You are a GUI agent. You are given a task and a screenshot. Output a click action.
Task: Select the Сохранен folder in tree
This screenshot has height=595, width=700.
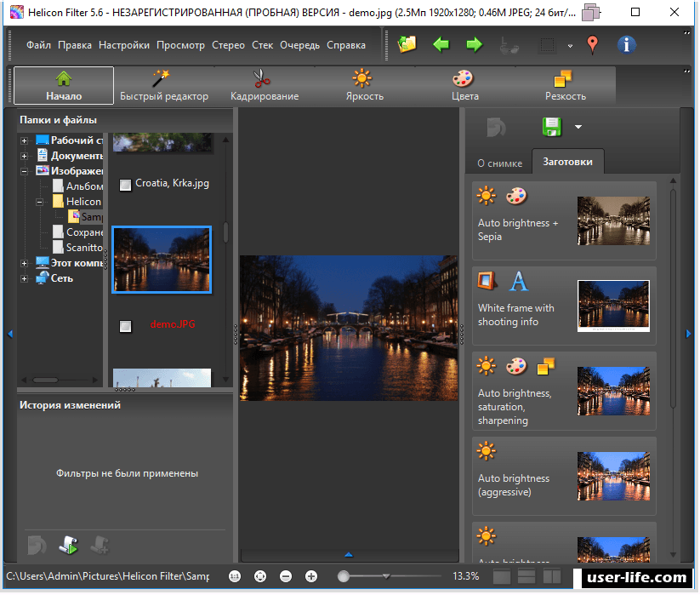(77, 232)
